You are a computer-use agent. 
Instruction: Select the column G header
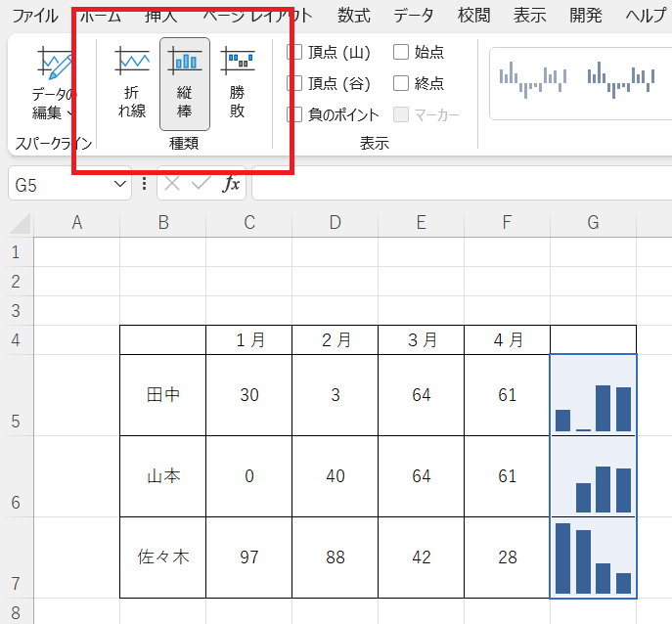593,223
